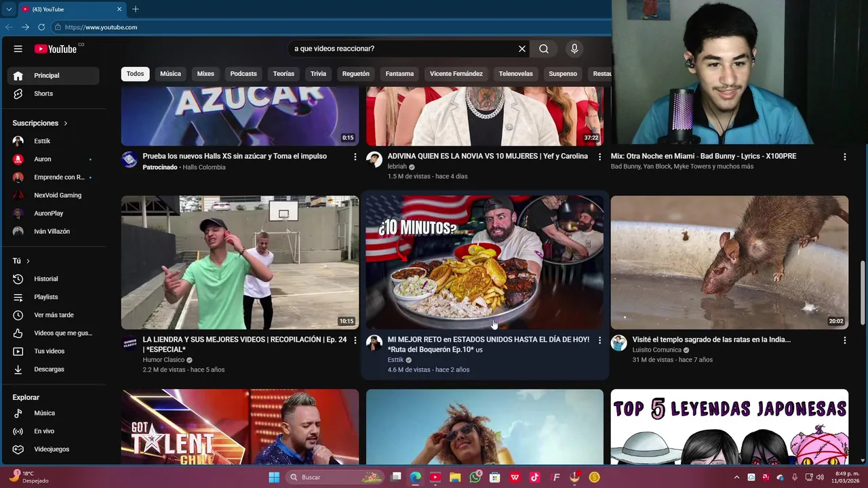Select the Mixes filter chip
This screenshot has height=488, width=868.
click(x=205, y=74)
